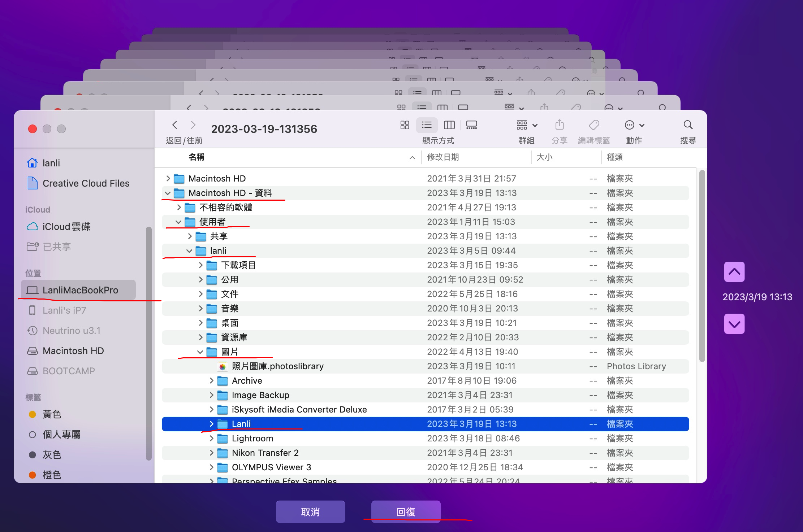Click the 取消 cancel button
The width and height of the screenshot is (803, 532).
[x=310, y=511]
